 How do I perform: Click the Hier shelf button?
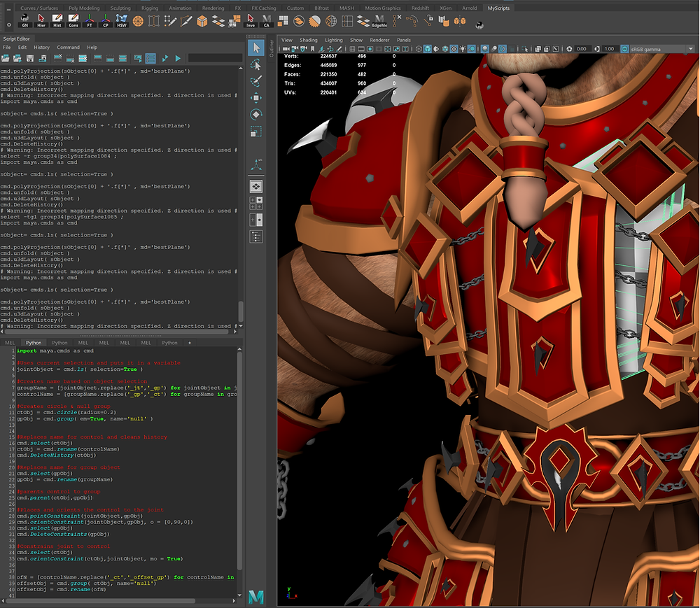click(x=41, y=20)
